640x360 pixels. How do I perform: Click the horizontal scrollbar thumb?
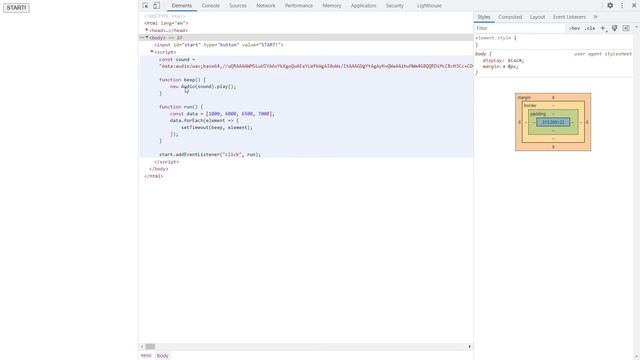pyautogui.click(x=150, y=347)
